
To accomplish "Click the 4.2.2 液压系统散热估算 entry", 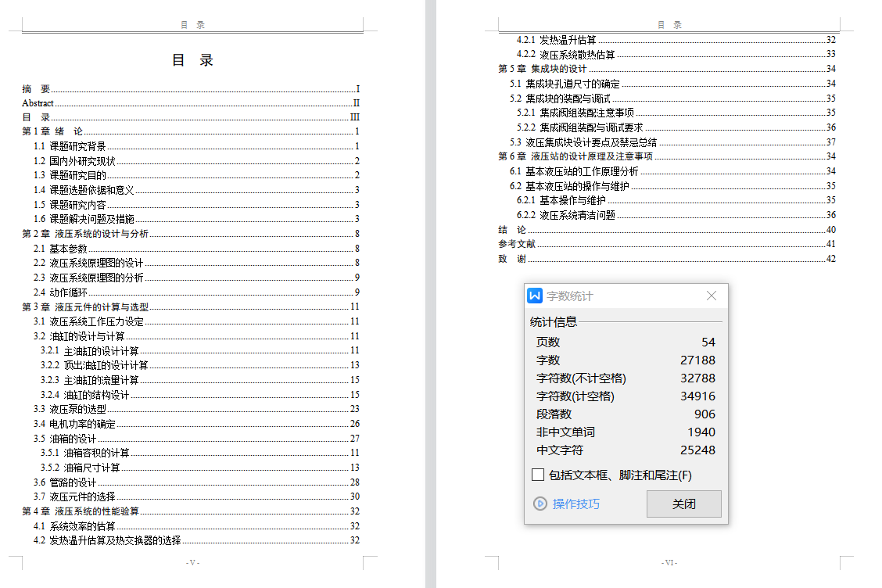I will 676,55.
